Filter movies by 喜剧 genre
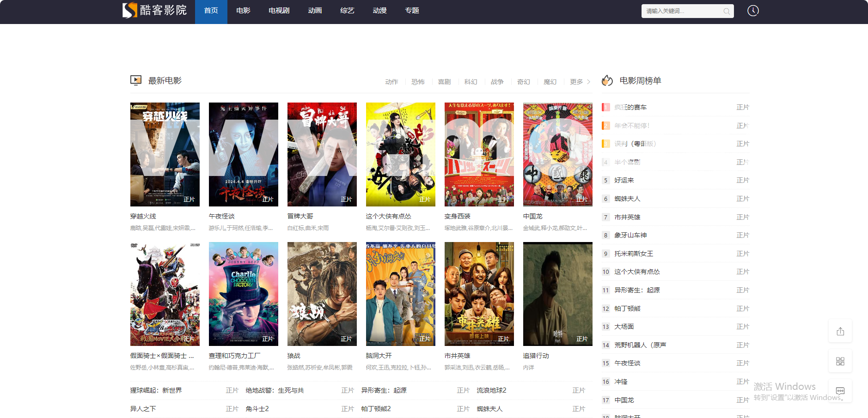The image size is (868, 418). pyautogui.click(x=444, y=82)
